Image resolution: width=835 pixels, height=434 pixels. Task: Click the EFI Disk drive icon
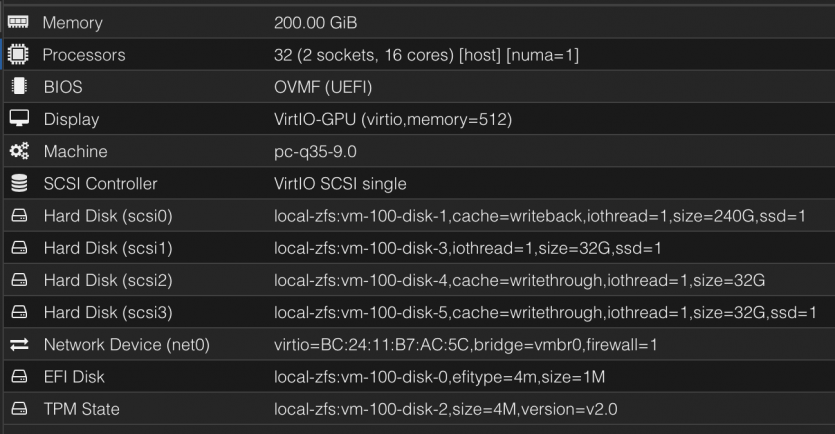pos(18,377)
